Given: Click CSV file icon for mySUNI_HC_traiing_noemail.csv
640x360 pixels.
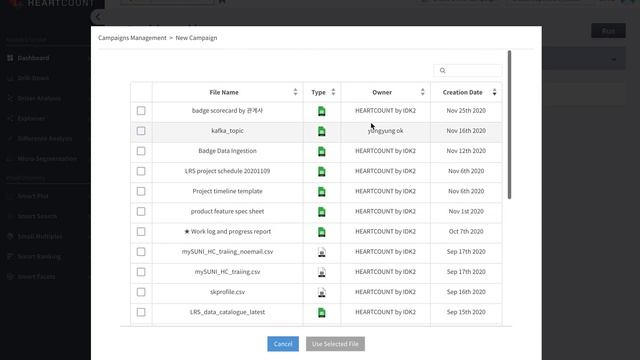Looking at the screenshot, I should pos(322,252).
